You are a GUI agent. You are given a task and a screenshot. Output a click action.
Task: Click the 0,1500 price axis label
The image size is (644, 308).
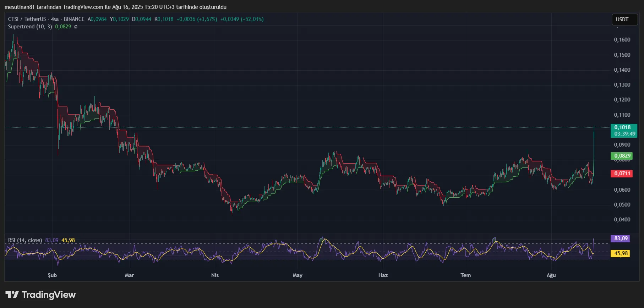click(x=622, y=55)
